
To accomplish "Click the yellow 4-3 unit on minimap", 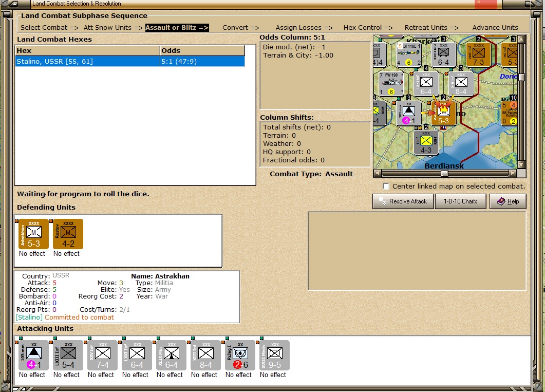I will tap(426, 142).
